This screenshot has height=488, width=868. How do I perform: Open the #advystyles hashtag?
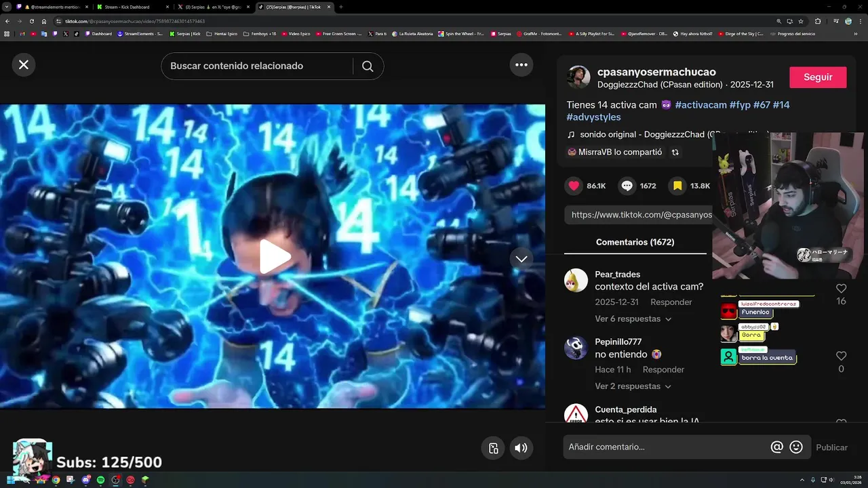pos(593,117)
